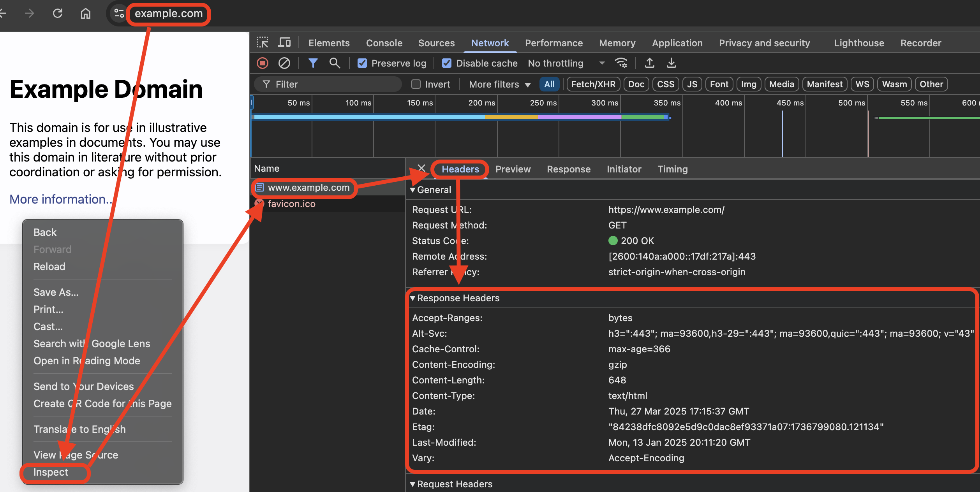
Task: Filter requests by Img type
Action: pos(749,84)
